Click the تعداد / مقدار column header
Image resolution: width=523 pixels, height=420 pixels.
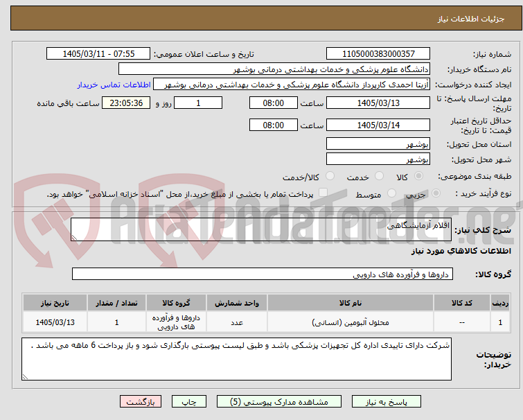pos(116,303)
